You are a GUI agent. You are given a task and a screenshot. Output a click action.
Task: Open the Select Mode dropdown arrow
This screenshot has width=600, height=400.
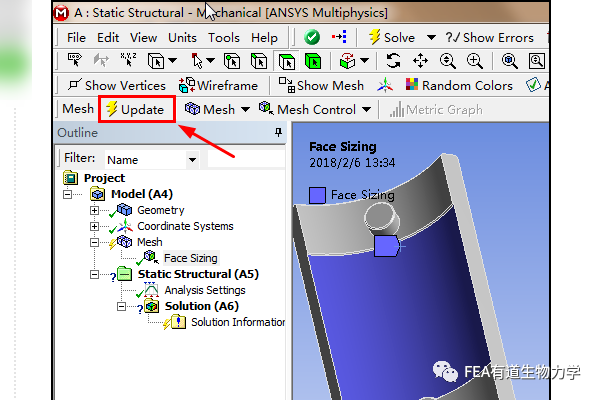coord(210,60)
